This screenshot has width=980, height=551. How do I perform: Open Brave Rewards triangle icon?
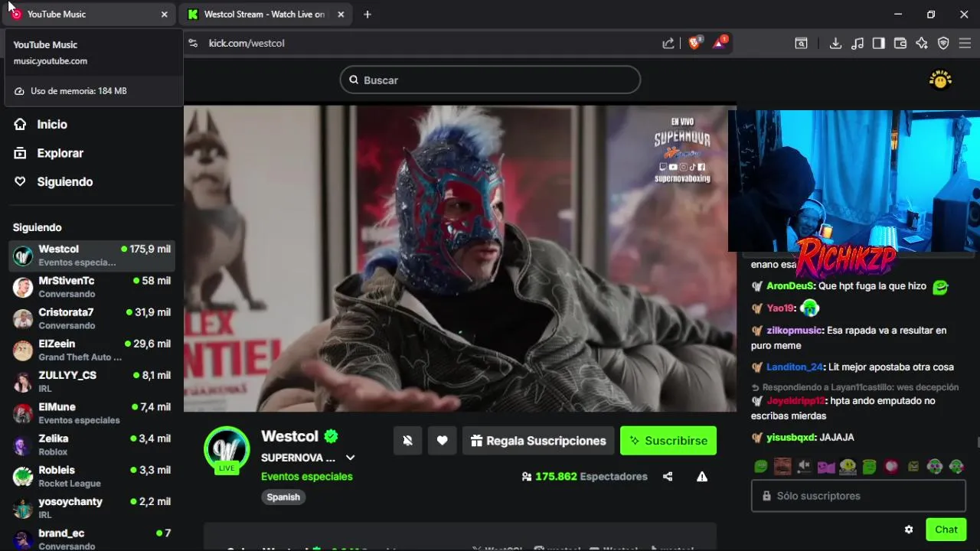pyautogui.click(x=719, y=43)
